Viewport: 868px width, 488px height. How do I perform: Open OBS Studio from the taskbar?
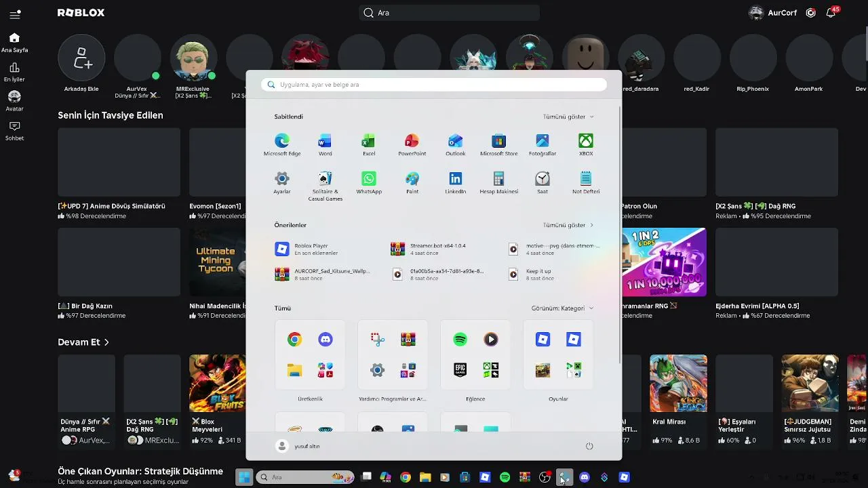coord(545,477)
